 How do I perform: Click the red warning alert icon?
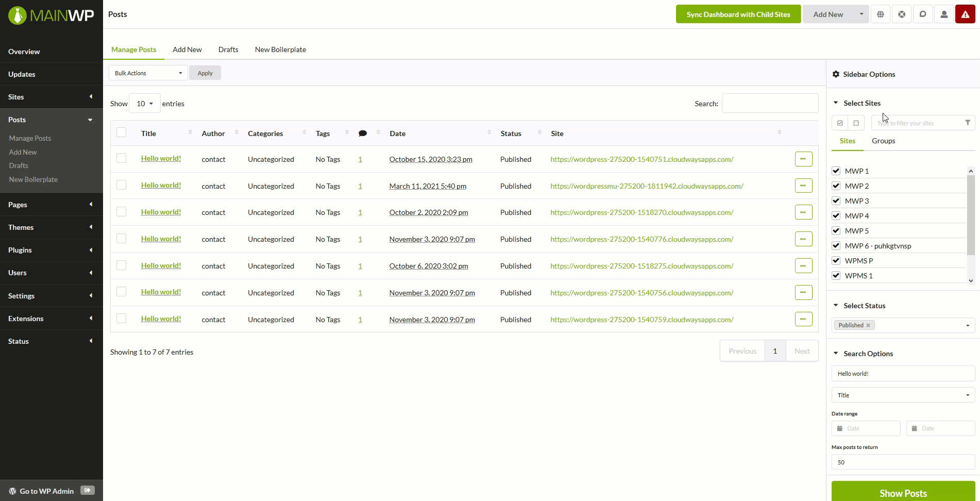pos(965,14)
